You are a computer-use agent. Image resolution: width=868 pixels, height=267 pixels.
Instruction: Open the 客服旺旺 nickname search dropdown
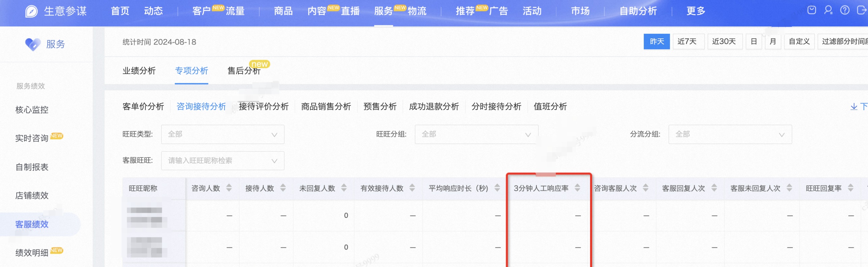pyautogui.click(x=223, y=160)
